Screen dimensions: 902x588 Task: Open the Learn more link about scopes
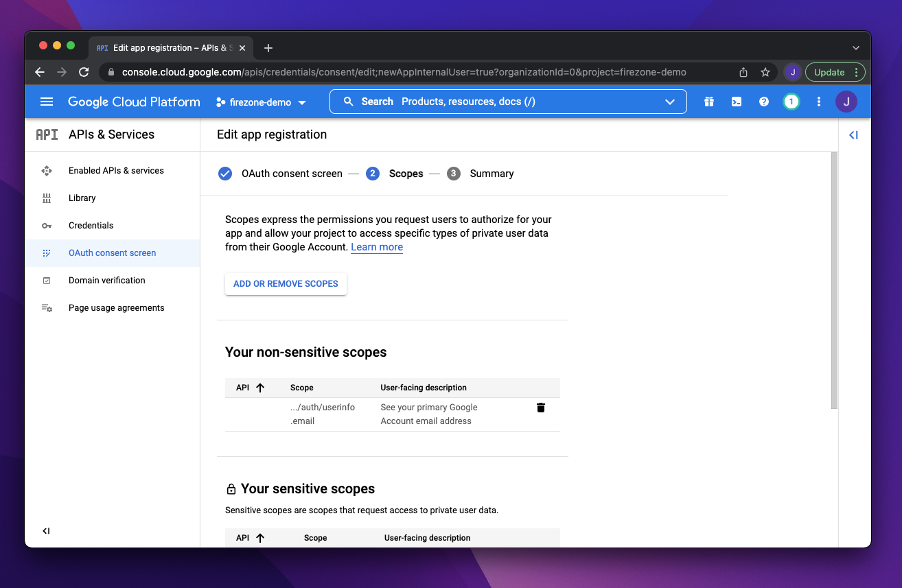(x=376, y=246)
